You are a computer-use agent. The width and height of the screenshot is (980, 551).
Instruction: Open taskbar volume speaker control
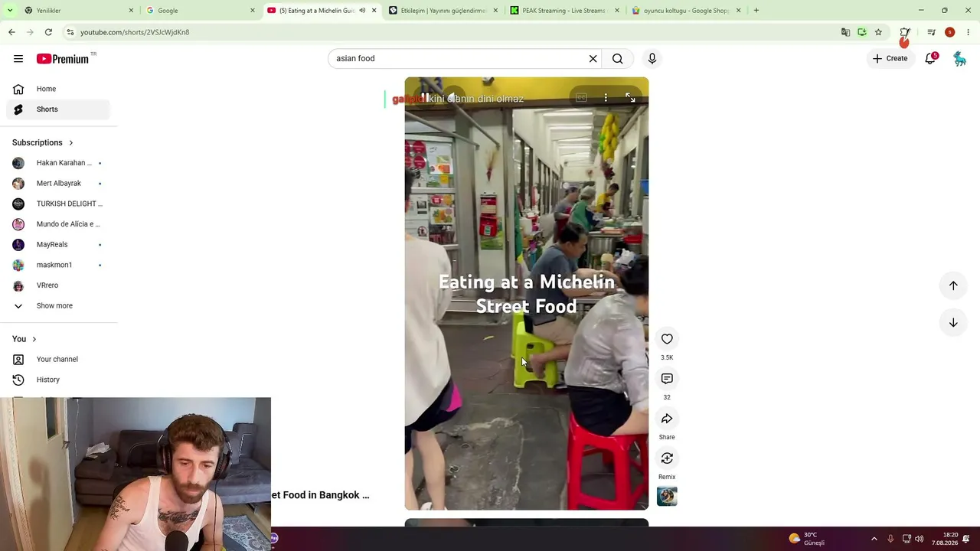920,539
